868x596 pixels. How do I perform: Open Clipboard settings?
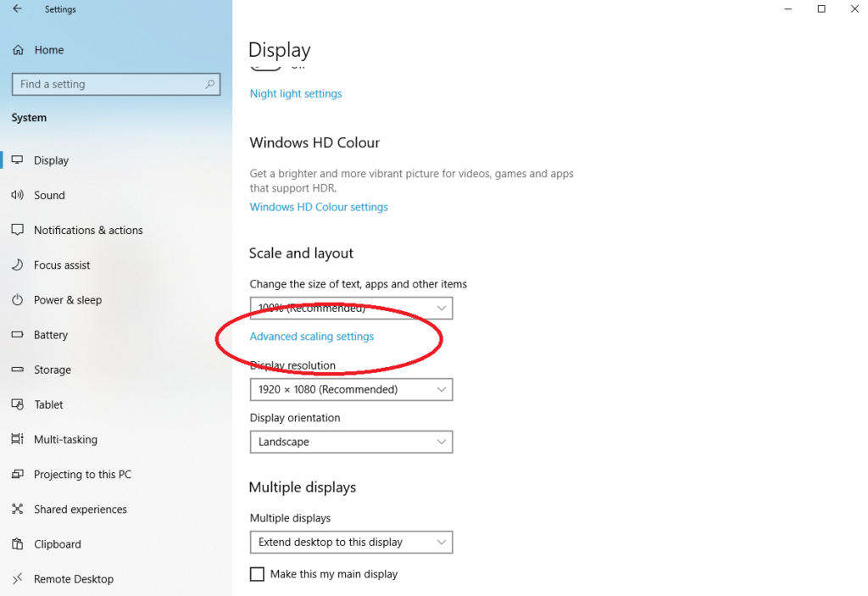57,543
